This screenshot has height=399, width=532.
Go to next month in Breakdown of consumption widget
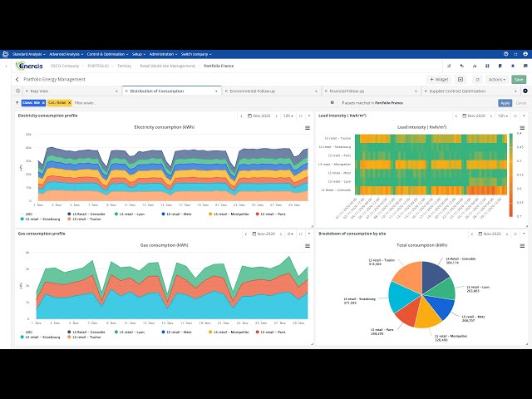(507, 234)
